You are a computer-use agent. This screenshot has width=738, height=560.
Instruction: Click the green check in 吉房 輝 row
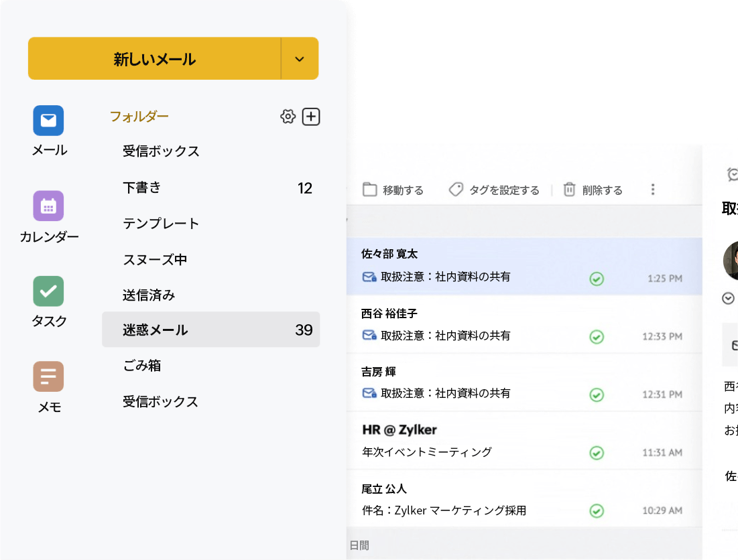597,395
